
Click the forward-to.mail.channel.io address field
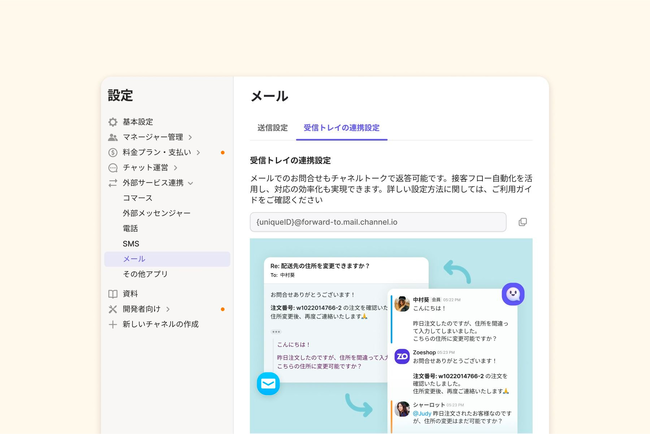[x=378, y=222]
